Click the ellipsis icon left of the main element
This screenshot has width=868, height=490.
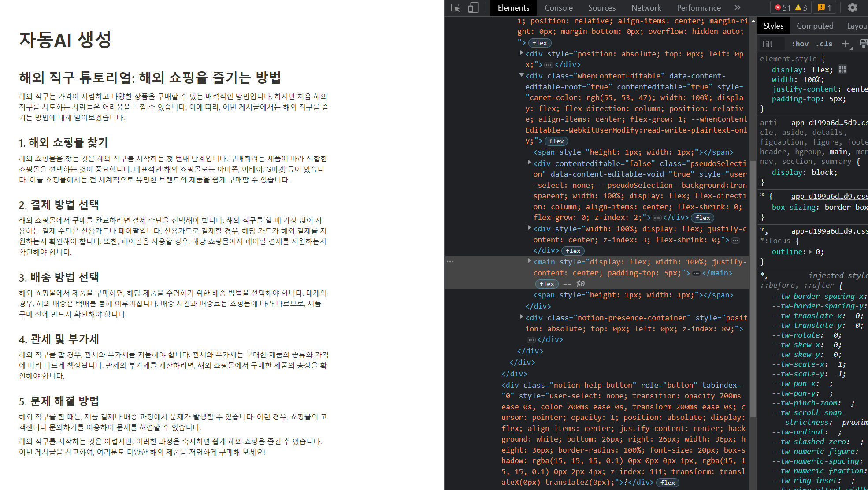coord(450,261)
